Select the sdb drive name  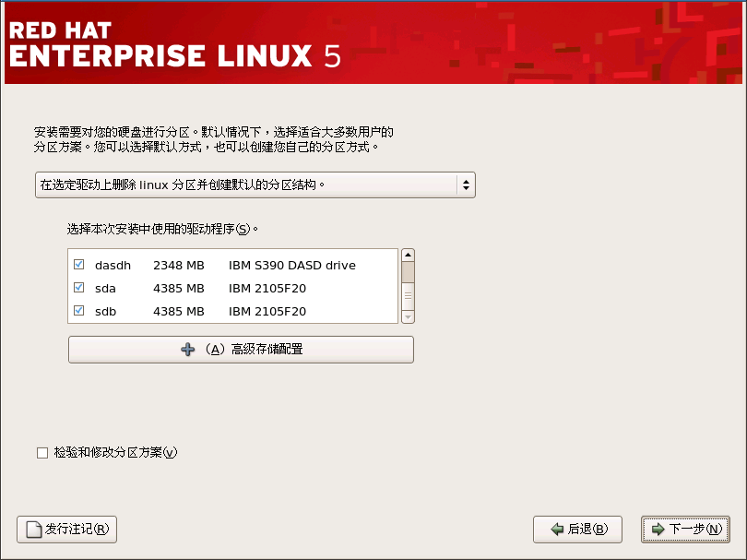[x=105, y=312]
